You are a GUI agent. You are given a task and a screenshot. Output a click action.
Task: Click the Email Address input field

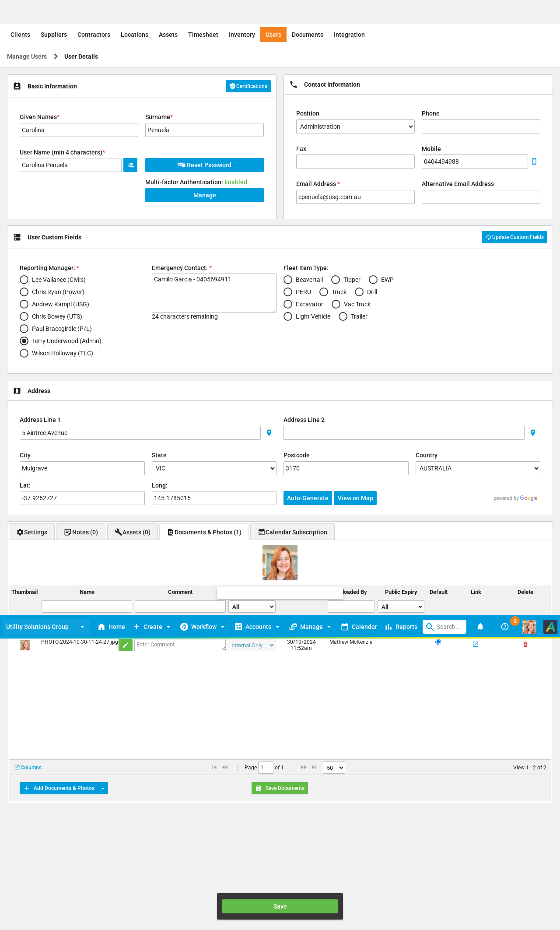355,197
